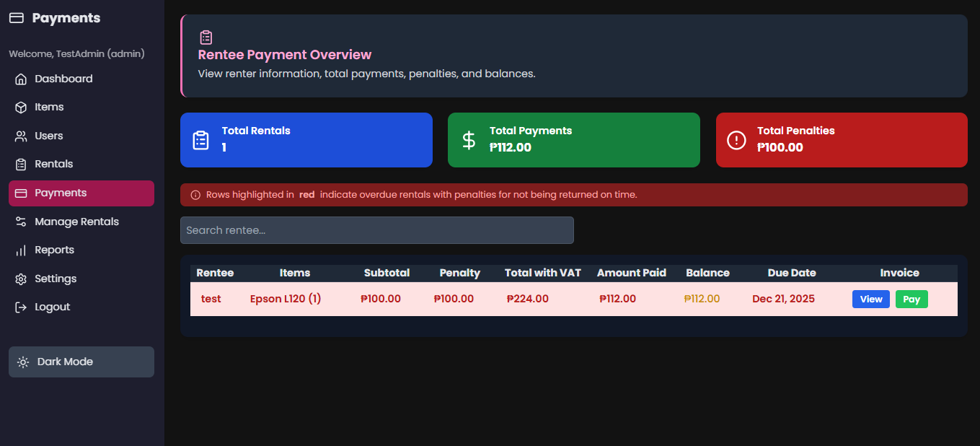
Task: Open the Reports menu entry
Action: tap(54, 250)
